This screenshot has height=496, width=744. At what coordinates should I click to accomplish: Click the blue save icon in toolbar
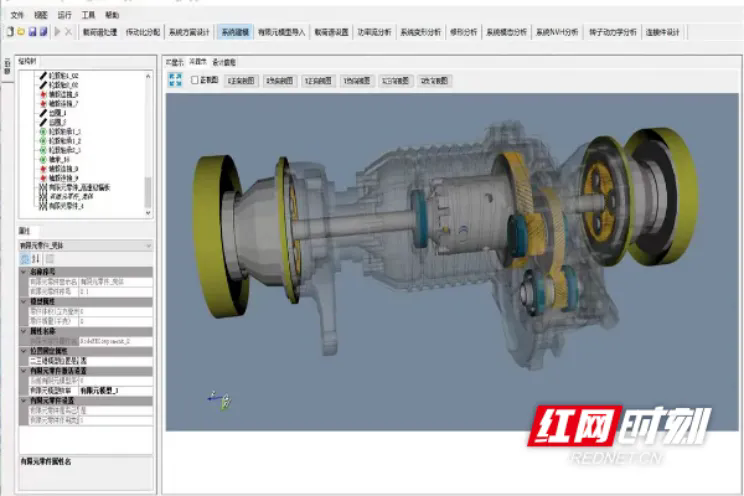coord(32,32)
